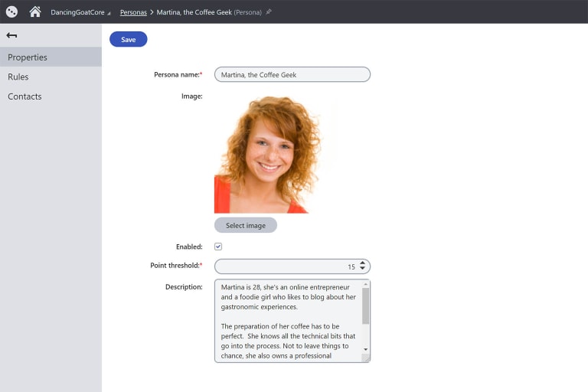The image size is (588, 392).
Task: Open the Contacts tab
Action: pyautogui.click(x=51, y=96)
